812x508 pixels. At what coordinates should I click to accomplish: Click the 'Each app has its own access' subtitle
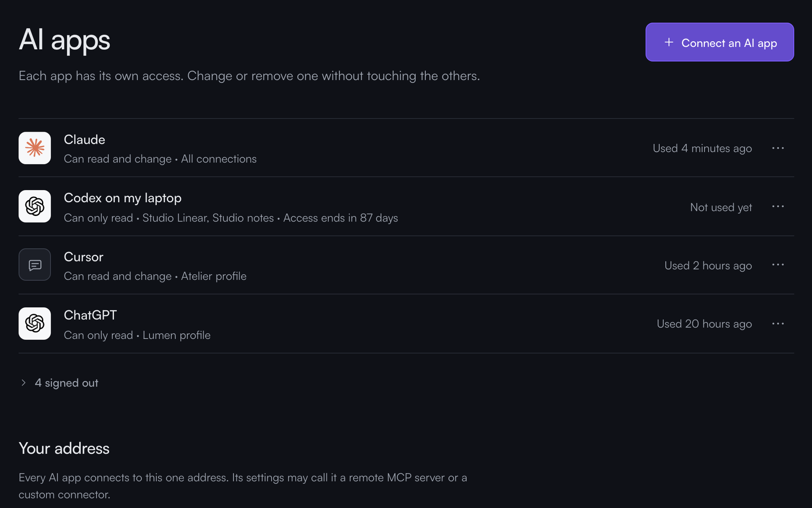(x=249, y=76)
